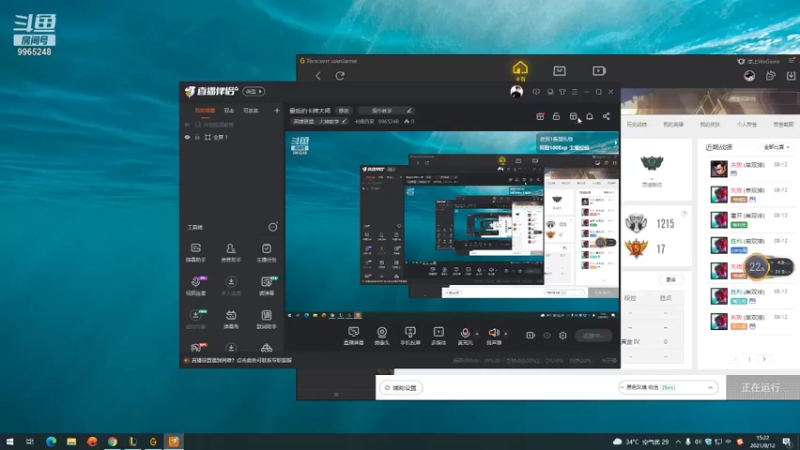Switch to the 竖屏 scene tab
Screen dimensions: 800x450
pyautogui.click(x=229, y=110)
